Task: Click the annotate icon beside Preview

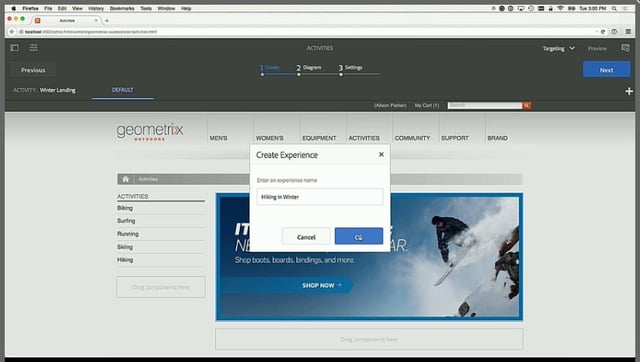Action: (625, 48)
